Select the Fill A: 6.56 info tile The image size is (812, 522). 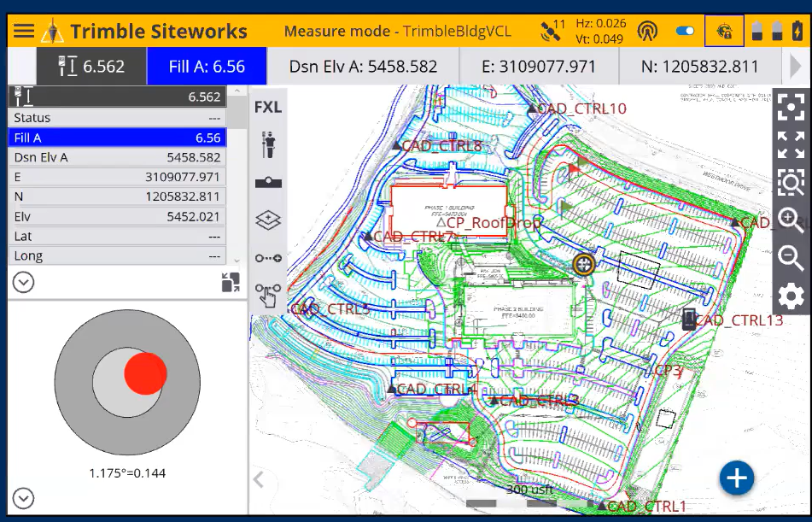tap(207, 67)
